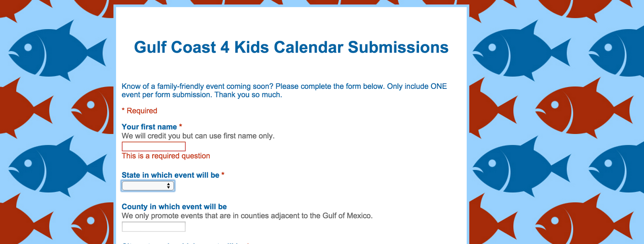Click the blue fish left of the State dropdown

click(x=56, y=166)
